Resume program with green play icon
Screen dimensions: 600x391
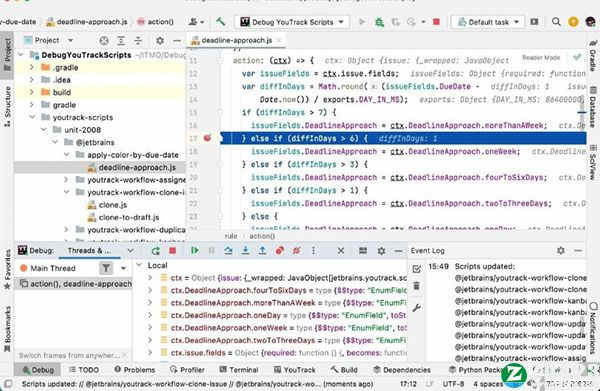[195, 251]
